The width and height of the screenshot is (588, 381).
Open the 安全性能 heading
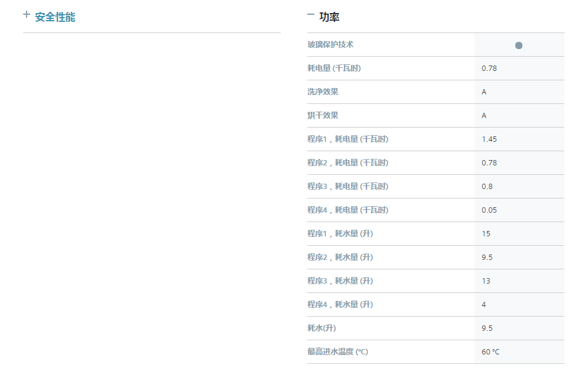point(55,17)
